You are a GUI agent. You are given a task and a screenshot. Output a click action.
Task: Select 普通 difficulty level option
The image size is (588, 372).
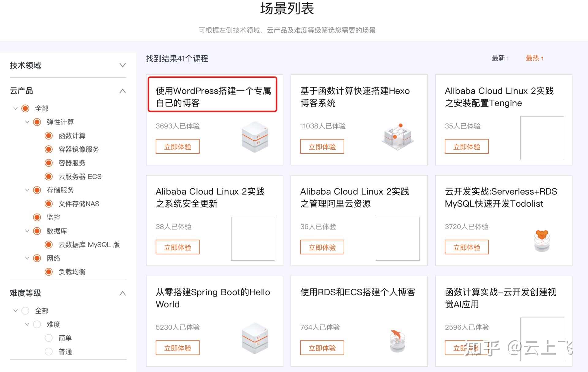coord(49,352)
